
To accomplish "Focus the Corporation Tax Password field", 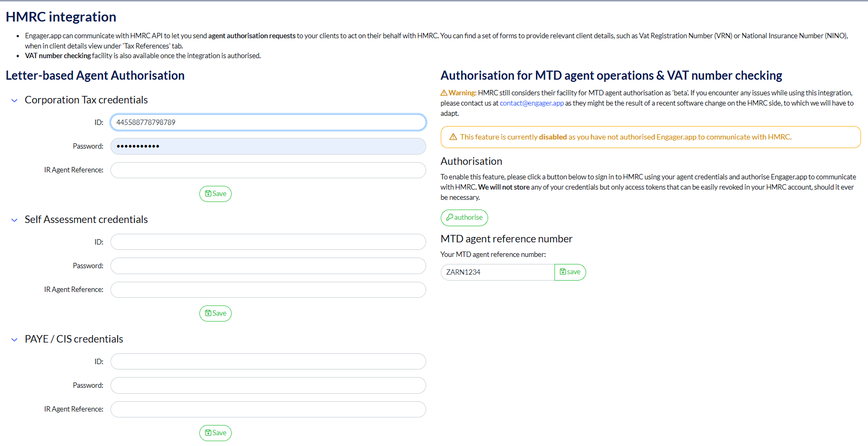I will click(268, 147).
